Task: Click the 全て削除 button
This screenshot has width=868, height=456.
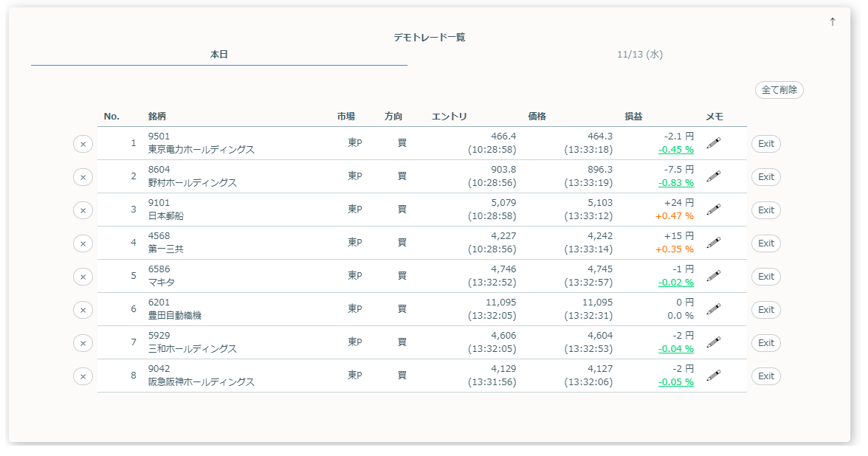Action: 779,89
